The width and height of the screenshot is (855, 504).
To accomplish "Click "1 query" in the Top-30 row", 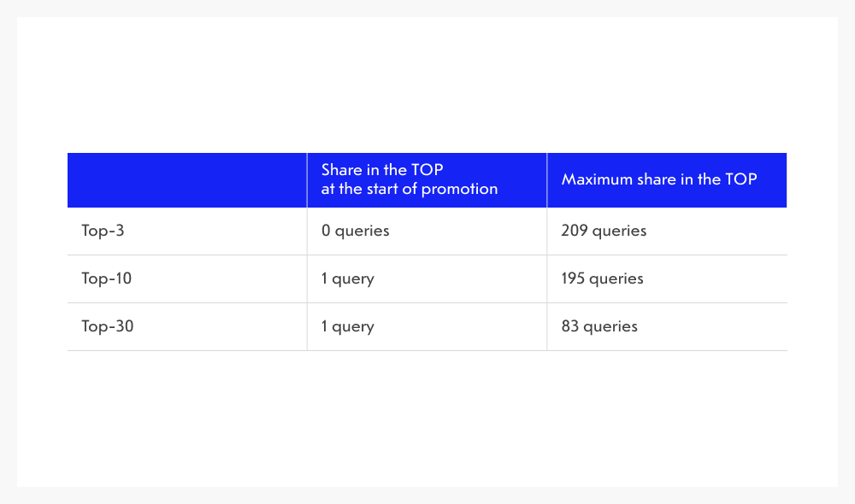I will [x=347, y=326].
